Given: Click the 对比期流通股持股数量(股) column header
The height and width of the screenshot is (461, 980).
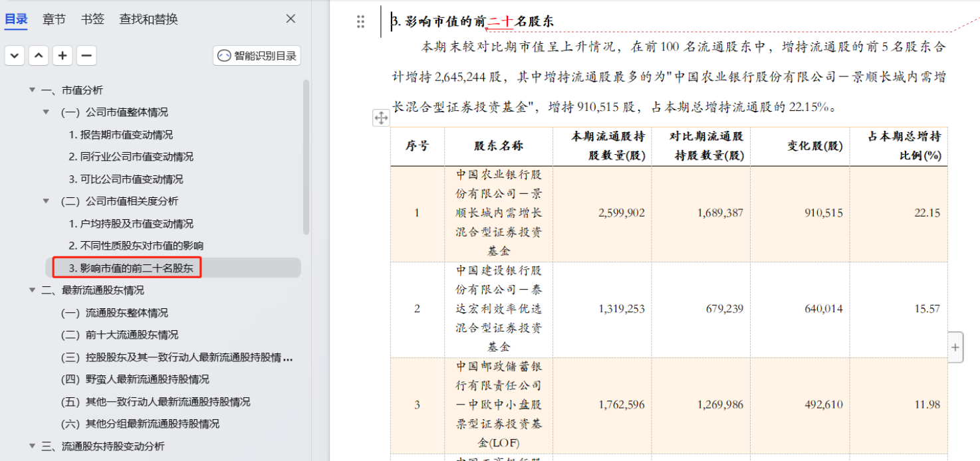Looking at the screenshot, I should [701, 146].
